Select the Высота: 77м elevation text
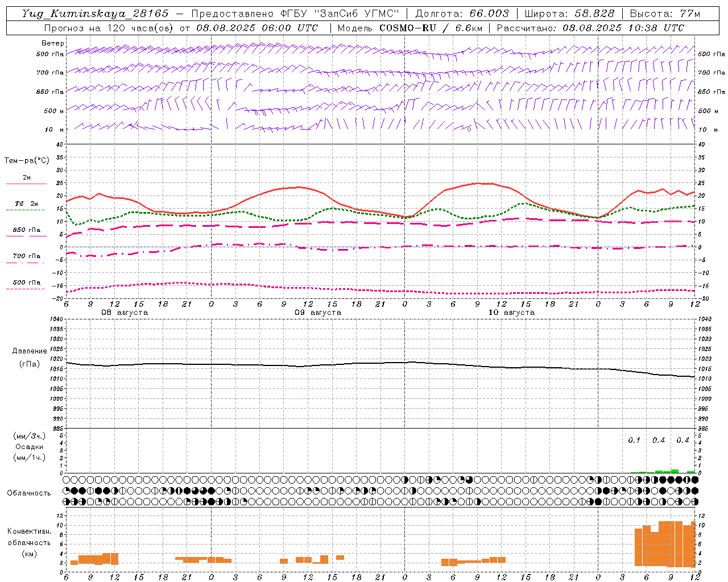The height and width of the screenshot is (582, 728). click(665, 14)
